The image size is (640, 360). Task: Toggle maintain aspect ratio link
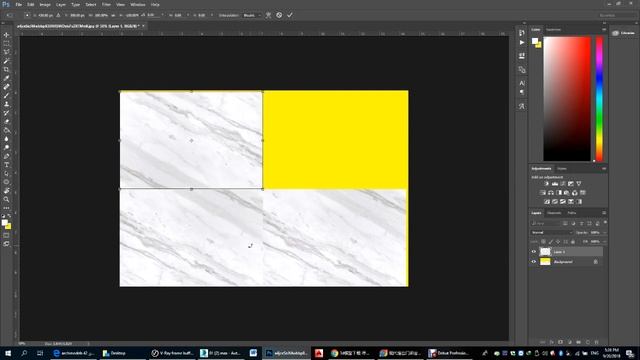click(113, 15)
